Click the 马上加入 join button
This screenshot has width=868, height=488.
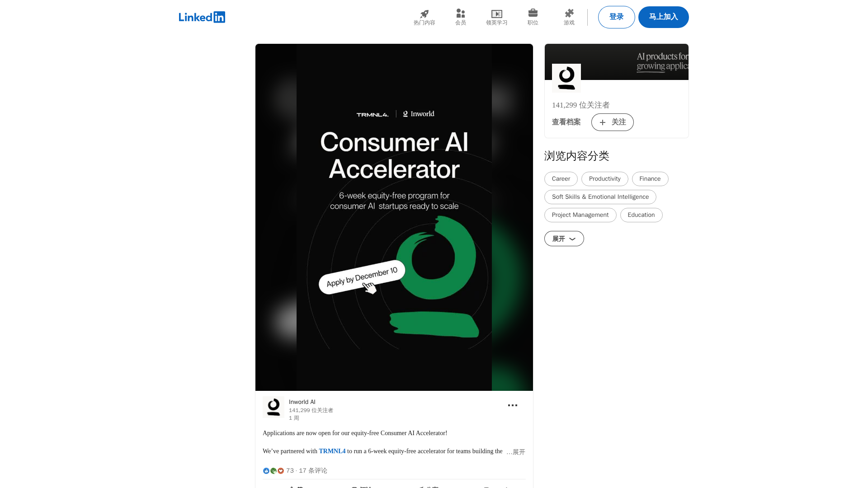click(x=663, y=17)
